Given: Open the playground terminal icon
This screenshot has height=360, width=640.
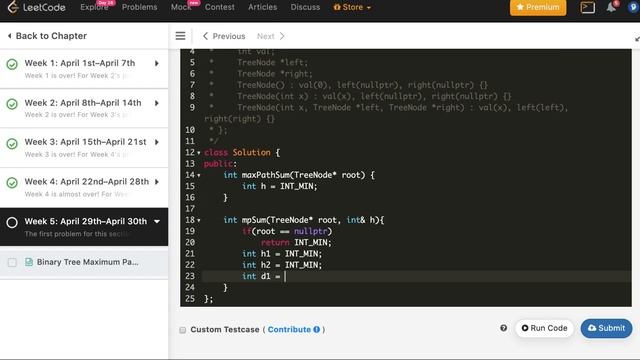Looking at the screenshot, I should tap(587, 7).
